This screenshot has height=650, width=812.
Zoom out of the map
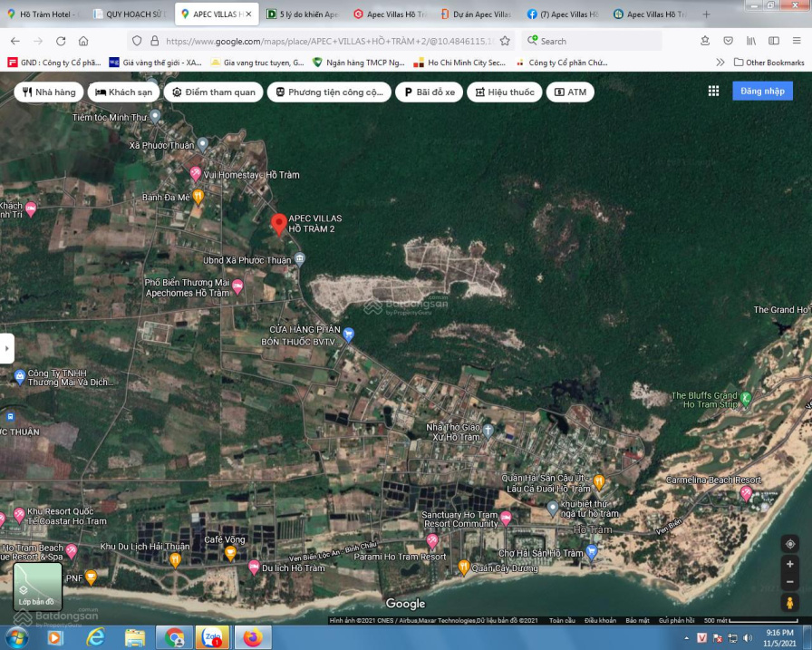(790, 582)
